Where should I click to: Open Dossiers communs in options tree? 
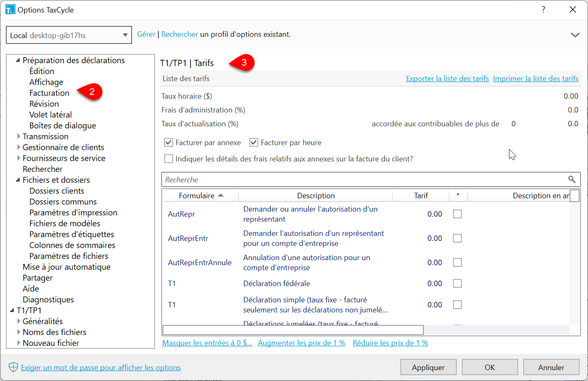pos(63,202)
